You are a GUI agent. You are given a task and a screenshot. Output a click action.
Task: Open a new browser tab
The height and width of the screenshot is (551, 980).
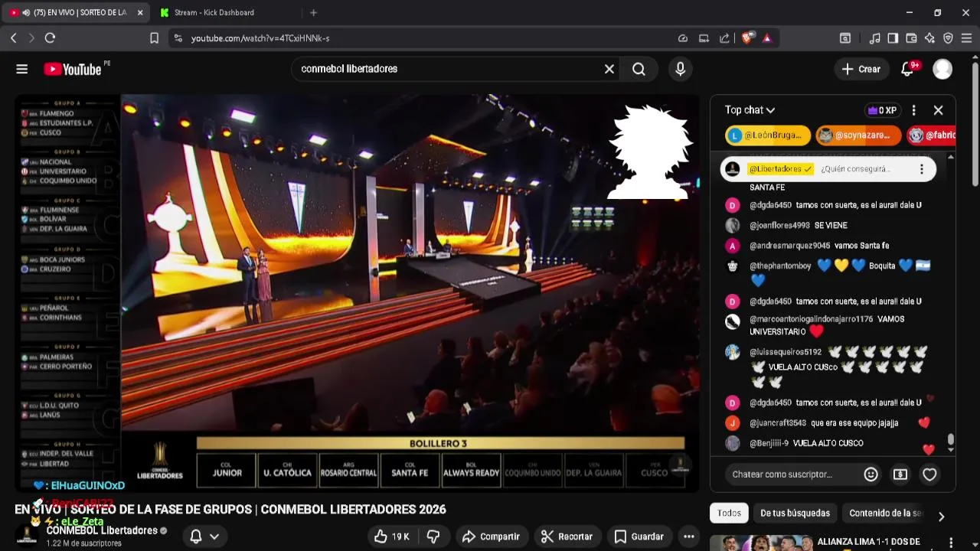coord(313,12)
